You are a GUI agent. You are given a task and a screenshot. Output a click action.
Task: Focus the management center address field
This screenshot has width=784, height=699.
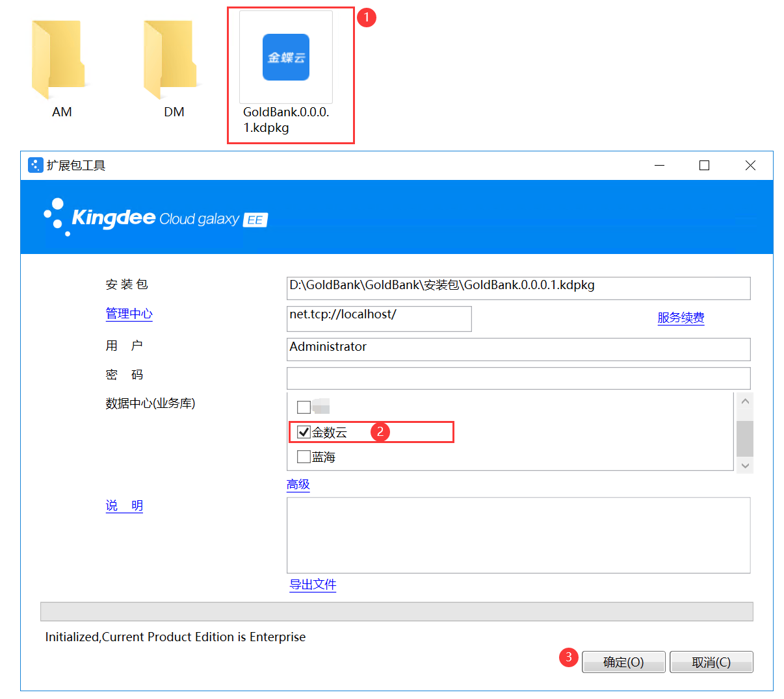[x=379, y=319]
